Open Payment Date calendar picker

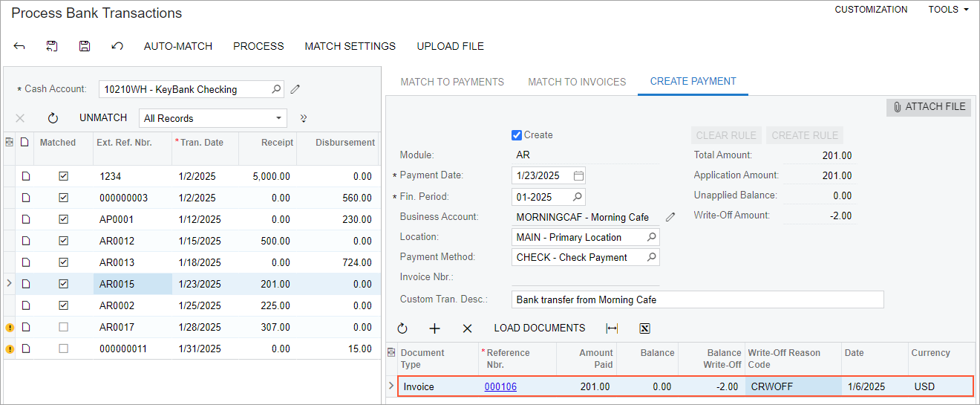[x=578, y=176]
